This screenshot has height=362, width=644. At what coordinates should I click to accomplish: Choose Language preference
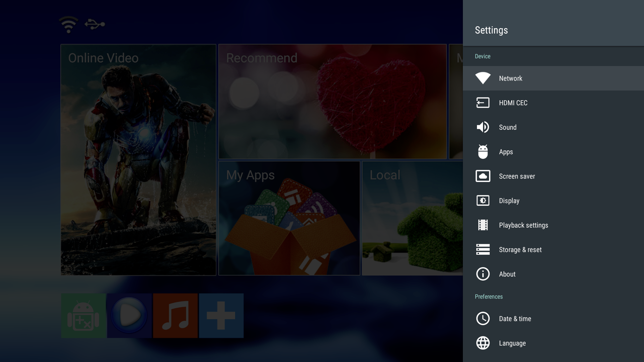point(553,343)
